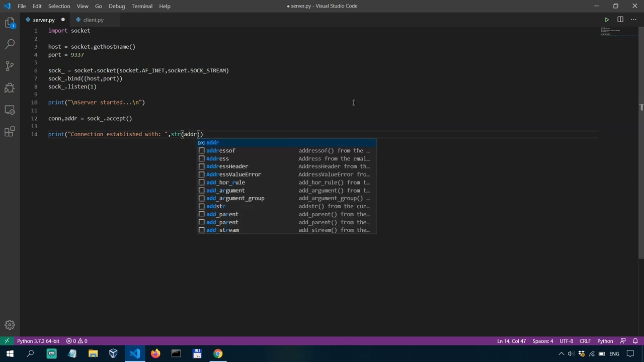The image size is (644, 362).
Task: Open the Selection menu
Action: (59, 6)
